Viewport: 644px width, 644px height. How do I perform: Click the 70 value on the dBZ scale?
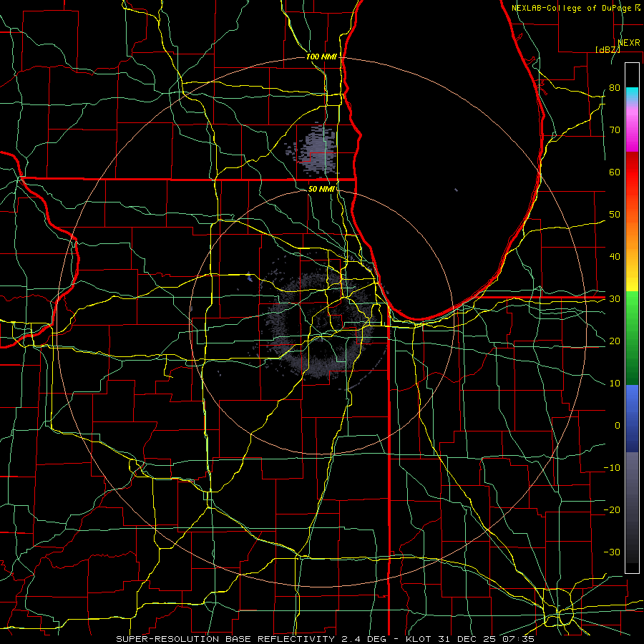[615, 130]
